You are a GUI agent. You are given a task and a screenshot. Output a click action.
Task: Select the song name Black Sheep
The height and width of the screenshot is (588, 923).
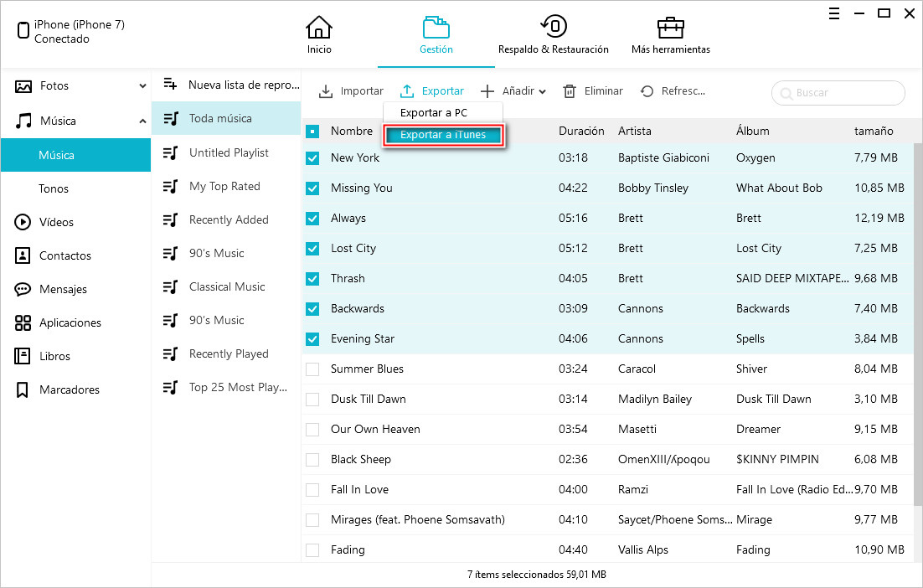point(360,459)
